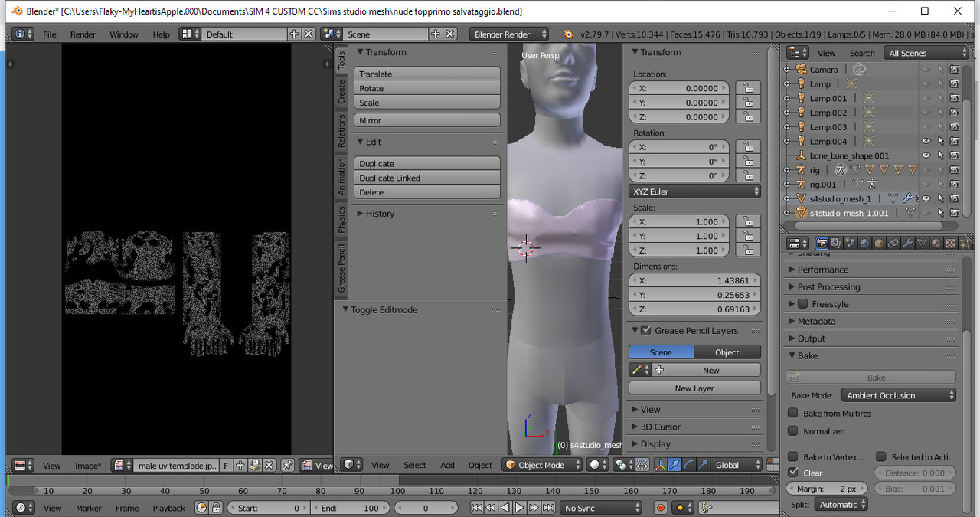
Task: Open the No Sync dropdown
Action: tap(601, 507)
